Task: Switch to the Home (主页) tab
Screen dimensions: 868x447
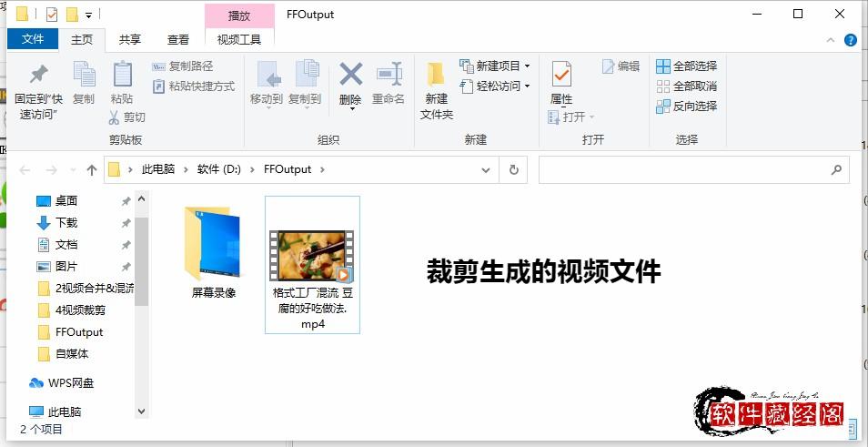Action: pyautogui.click(x=82, y=39)
